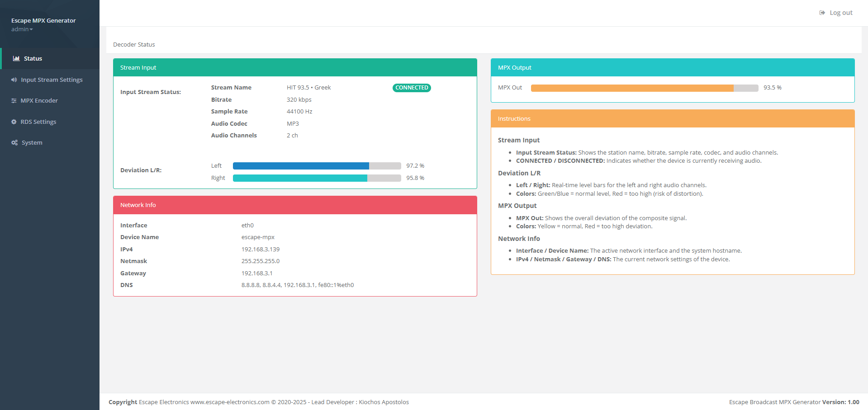Click the log out arrow icon
Viewport: 868px width, 410px height.
(822, 13)
